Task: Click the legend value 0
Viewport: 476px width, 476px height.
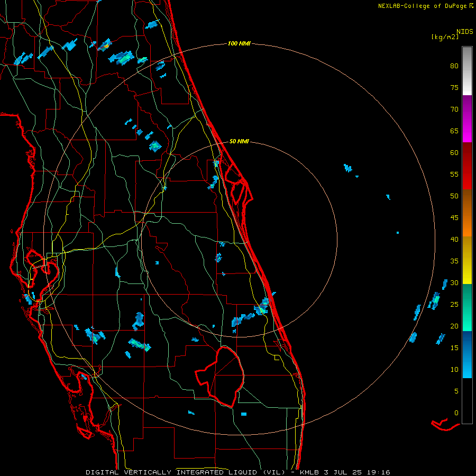Action: point(456,413)
